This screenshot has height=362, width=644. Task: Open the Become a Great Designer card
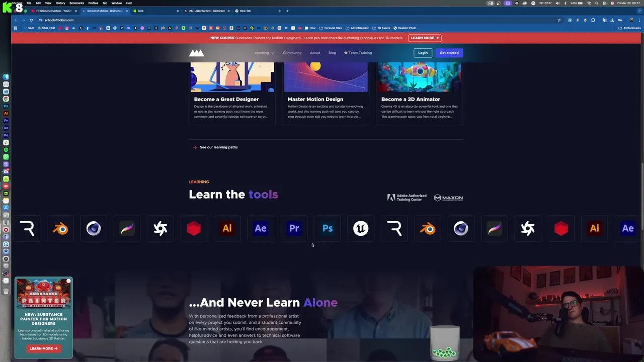[232, 93]
